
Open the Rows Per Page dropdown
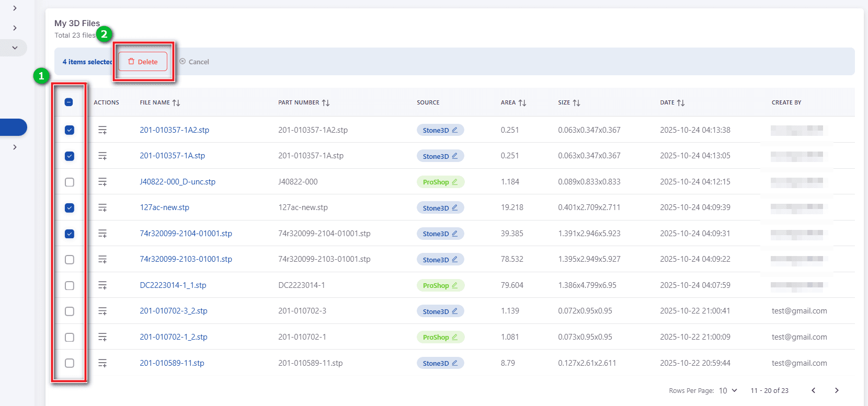coord(728,390)
